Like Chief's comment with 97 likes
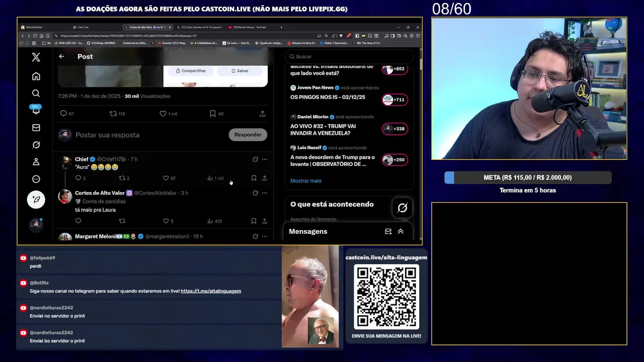The width and height of the screenshot is (644, 362). coord(169,178)
